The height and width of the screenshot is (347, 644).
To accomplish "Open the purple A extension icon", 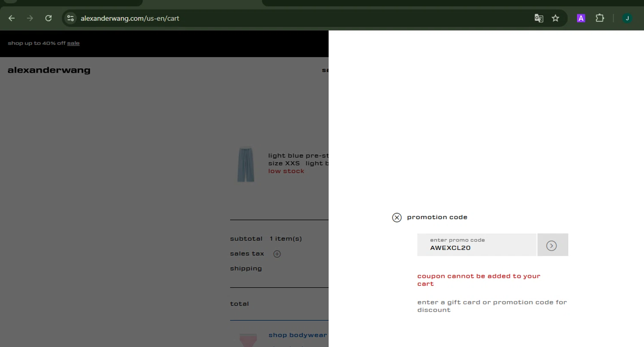I will click(x=581, y=18).
